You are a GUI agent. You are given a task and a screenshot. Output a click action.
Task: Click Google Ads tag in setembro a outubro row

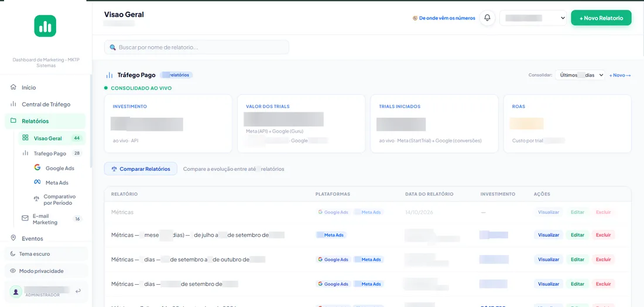pyautogui.click(x=333, y=260)
